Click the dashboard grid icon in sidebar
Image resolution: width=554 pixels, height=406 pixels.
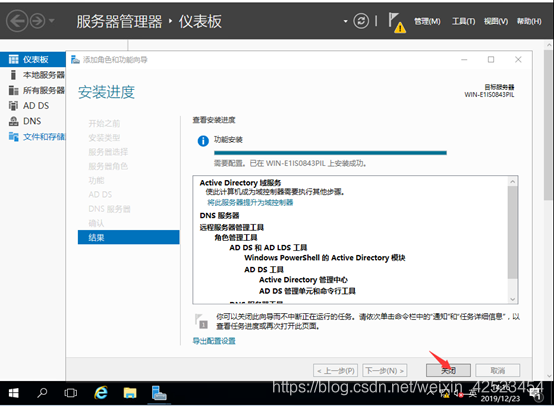13,59
